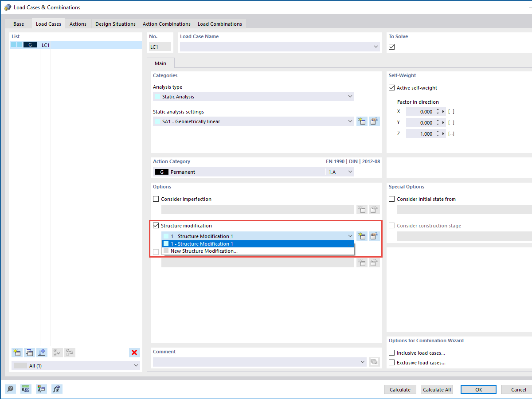The height and width of the screenshot is (399, 532).
Task: Expand the Action Category dropdown
Action: click(x=350, y=172)
